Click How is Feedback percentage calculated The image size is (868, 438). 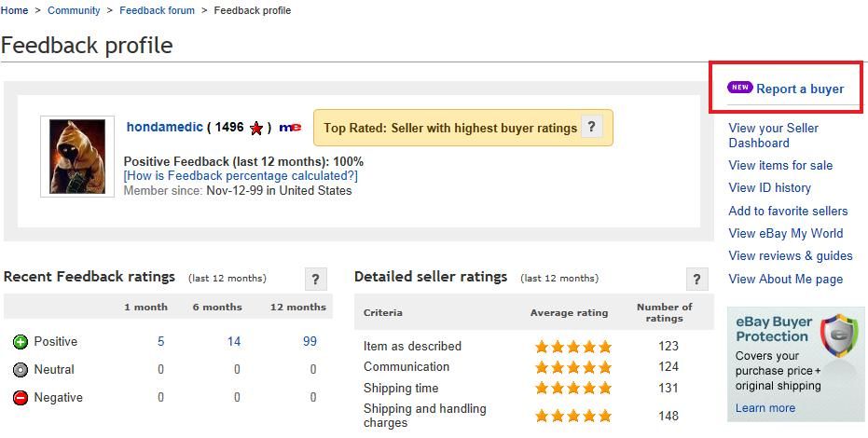tap(241, 176)
